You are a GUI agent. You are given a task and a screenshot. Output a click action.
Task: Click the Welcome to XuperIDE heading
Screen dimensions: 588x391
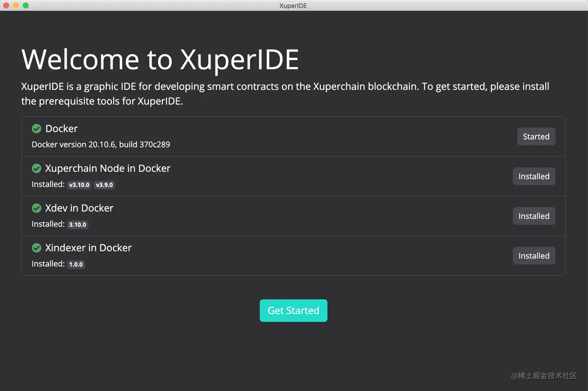coord(160,59)
